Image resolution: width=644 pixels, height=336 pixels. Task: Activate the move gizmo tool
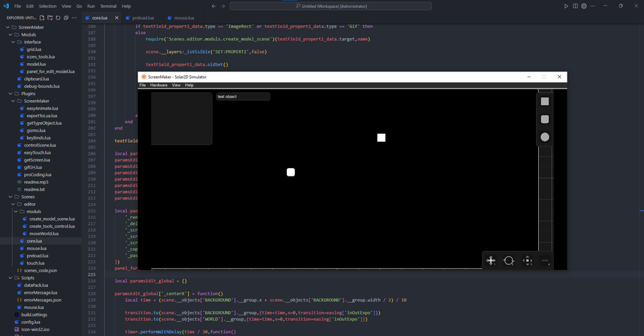coord(491,260)
